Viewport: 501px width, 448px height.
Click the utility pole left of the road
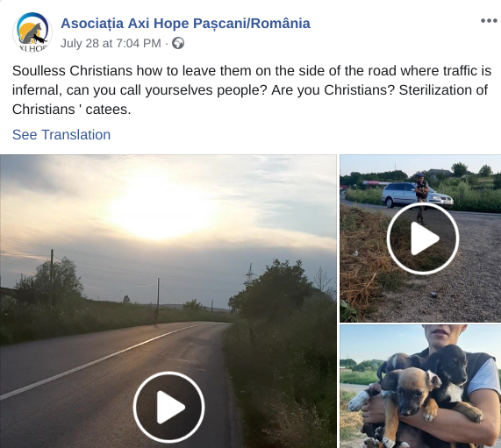click(x=52, y=278)
